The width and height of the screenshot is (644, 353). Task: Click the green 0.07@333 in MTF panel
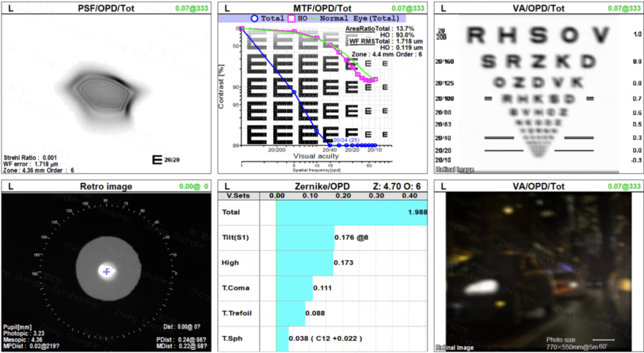[408, 8]
